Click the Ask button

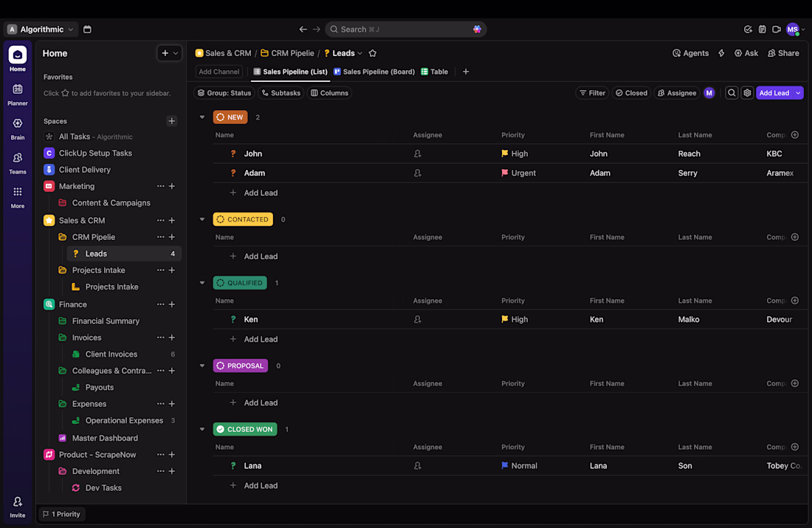[x=746, y=53]
